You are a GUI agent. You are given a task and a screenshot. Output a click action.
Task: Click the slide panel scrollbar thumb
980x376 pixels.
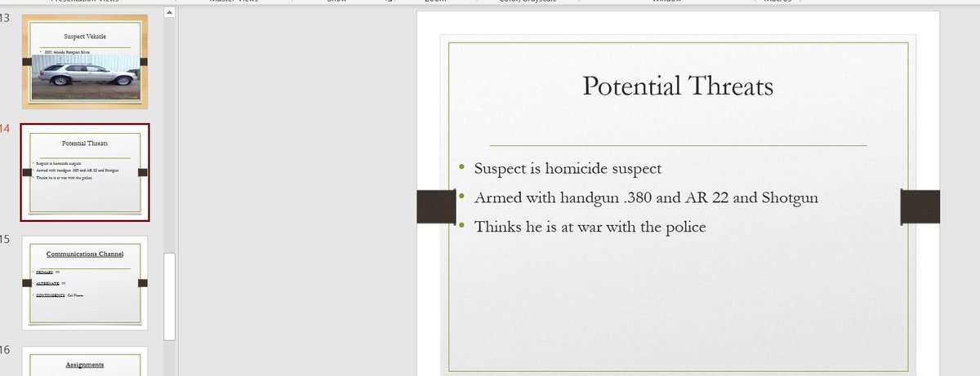point(170,296)
